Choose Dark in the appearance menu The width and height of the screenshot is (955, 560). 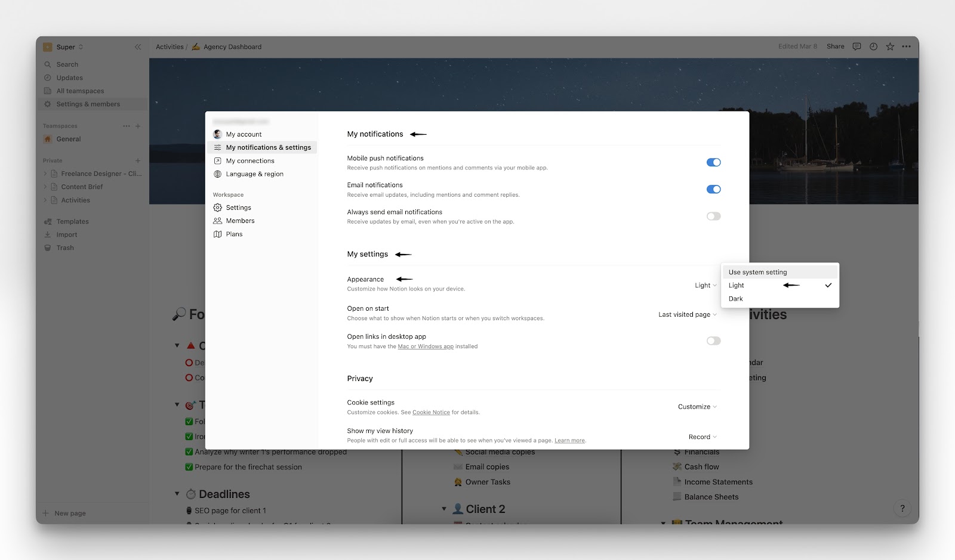pos(780,299)
